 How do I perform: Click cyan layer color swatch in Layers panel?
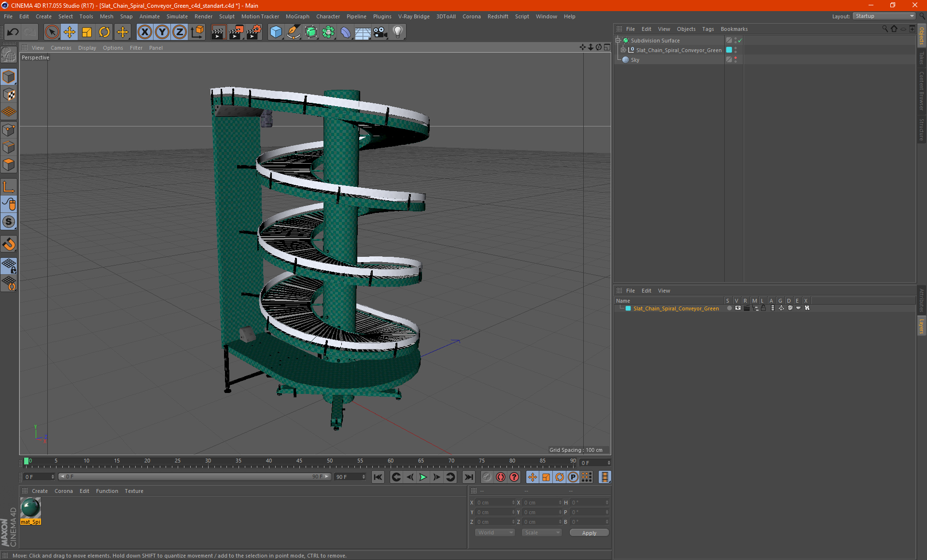click(x=628, y=308)
